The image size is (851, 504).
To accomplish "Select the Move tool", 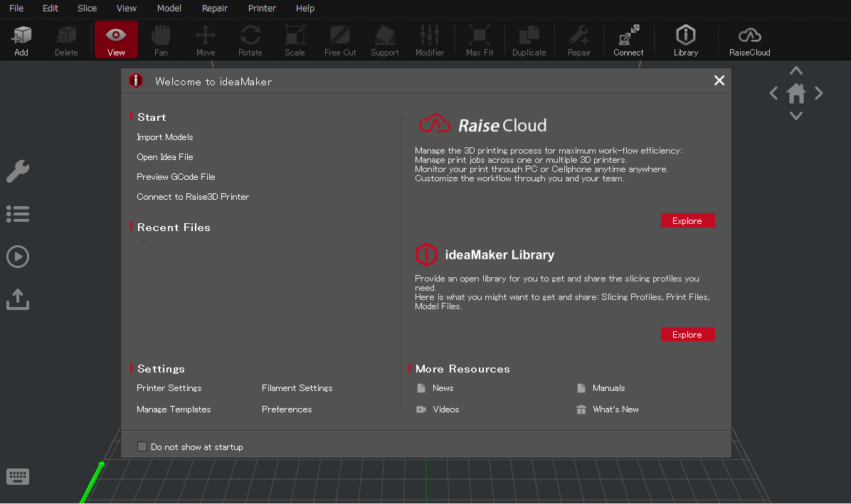I will pyautogui.click(x=206, y=40).
